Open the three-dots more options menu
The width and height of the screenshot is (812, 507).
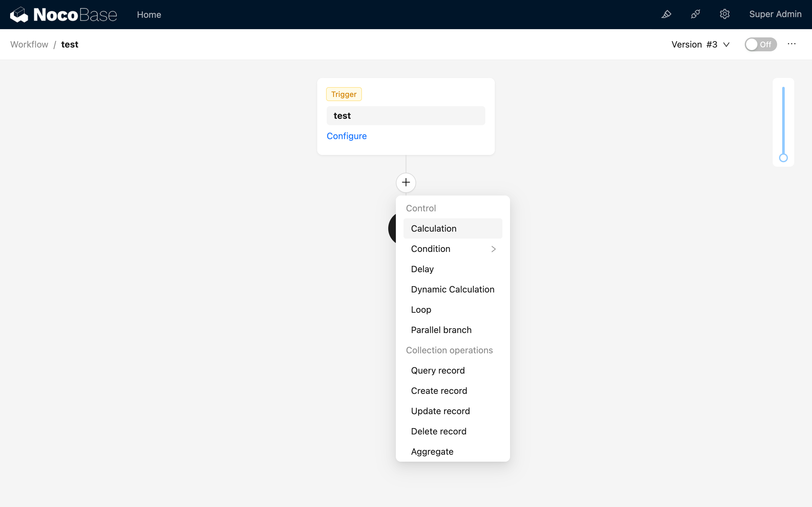[791, 44]
